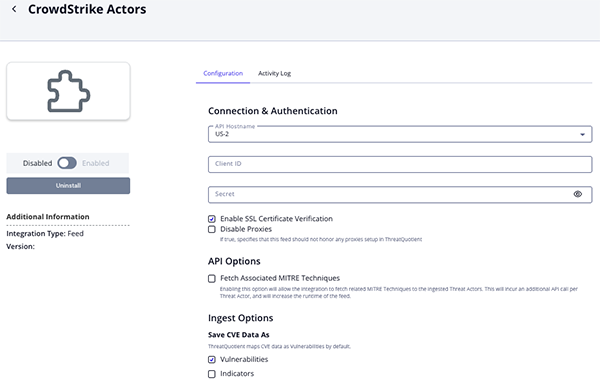This screenshot has width=600, height=387.
Task: Click the 'API Options' heading
Action: tap(234, 261)
